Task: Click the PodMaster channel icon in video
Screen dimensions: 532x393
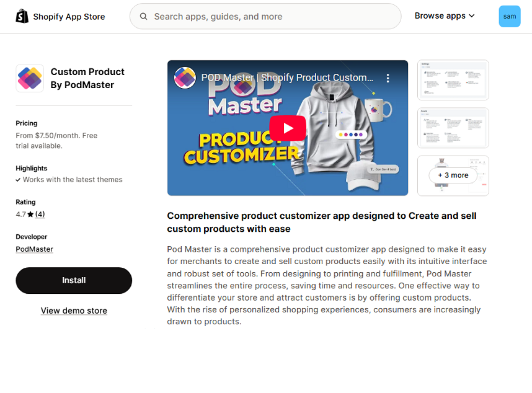Action: pos(185,78)
